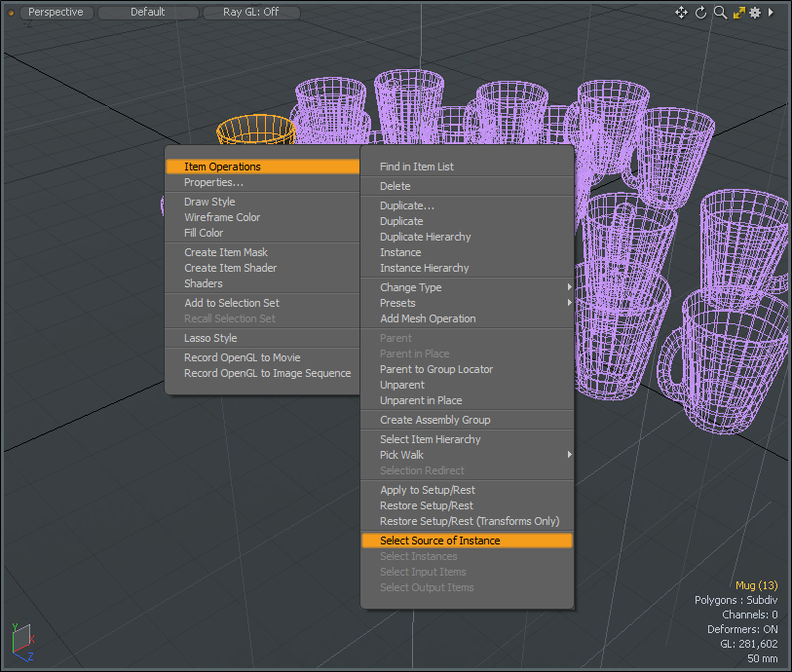
Task: Toggle the Ray GL: Off button
Action: tap(250, 13)
